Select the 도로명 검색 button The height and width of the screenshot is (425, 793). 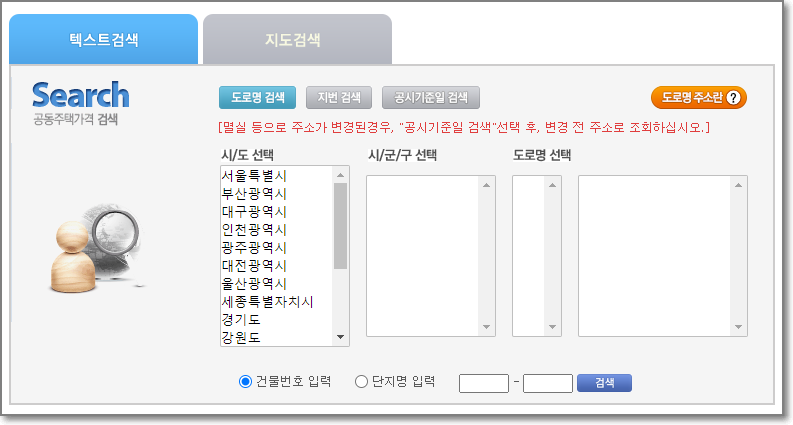(x=257, y=97)
